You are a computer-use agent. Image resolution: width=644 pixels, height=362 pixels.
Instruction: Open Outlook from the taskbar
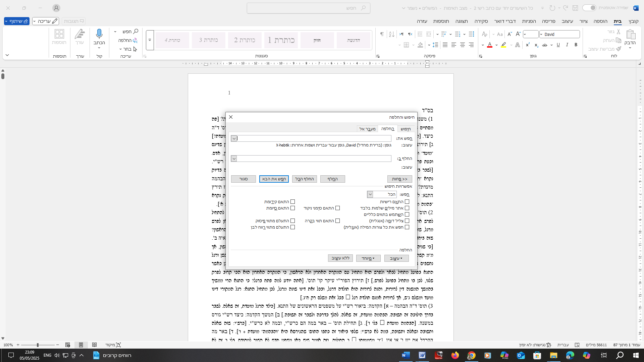tap(521, 355)
